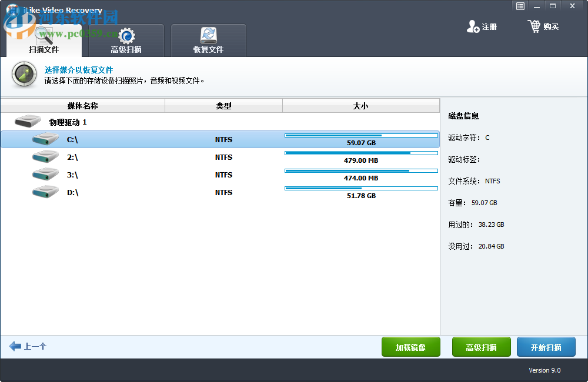Click the C:\ hard drive icon

pos(45,139)
